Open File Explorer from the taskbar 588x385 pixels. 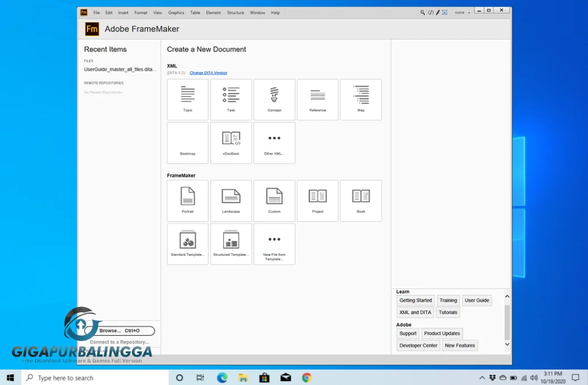tap(243, 378)
